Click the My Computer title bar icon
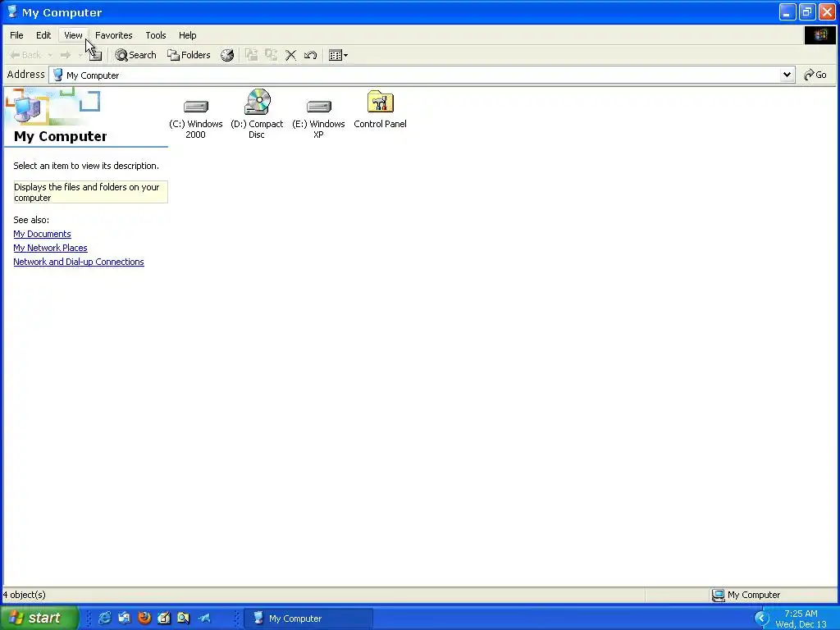This screenshot has height=630, width=840. point(11,11)
